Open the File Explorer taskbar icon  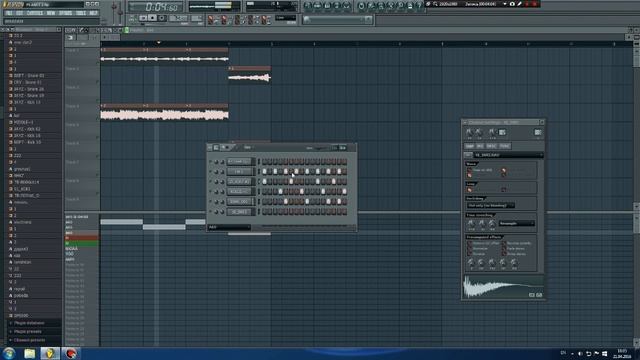(x=29, y=353)
